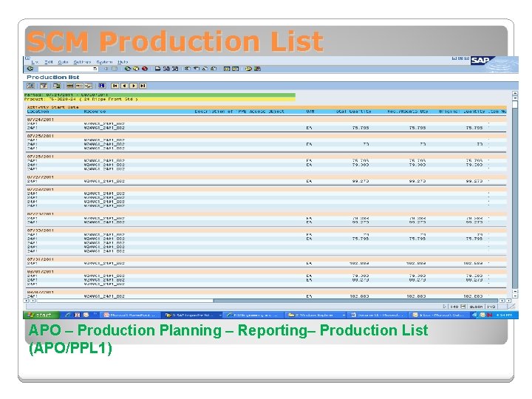Click the Print icon in standard toolbar

coord(157,69)
